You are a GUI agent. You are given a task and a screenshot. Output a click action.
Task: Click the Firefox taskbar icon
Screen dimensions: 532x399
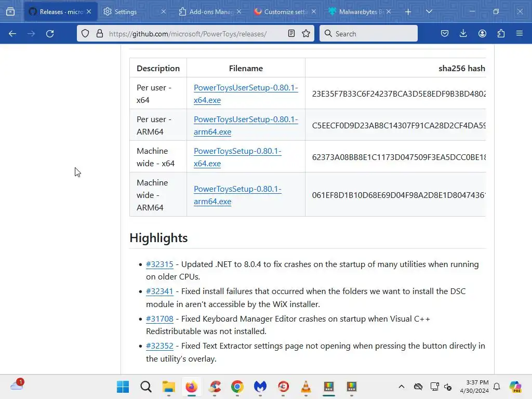click(x=192, y=387)
